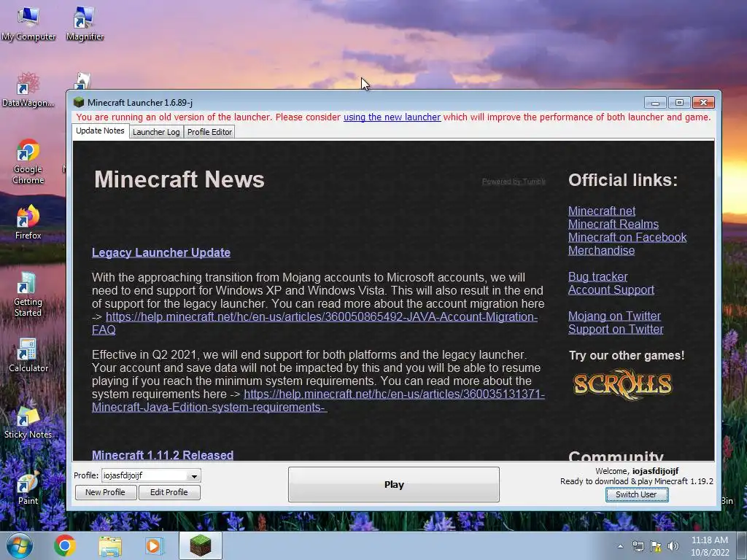Viewport: 747px width, 560px height.
Task: Close the Minecraft Launcher window
Action: click(703, 102)
